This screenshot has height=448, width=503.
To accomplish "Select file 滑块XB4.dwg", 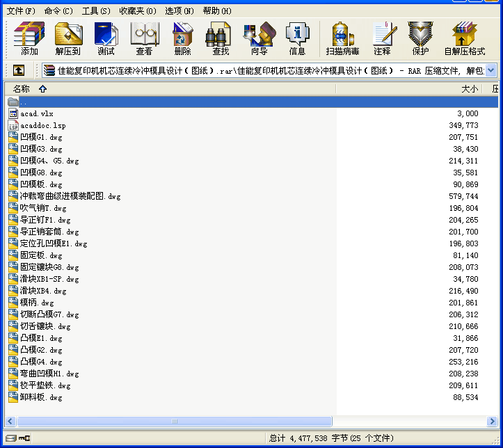I will [x=43, y=291].
